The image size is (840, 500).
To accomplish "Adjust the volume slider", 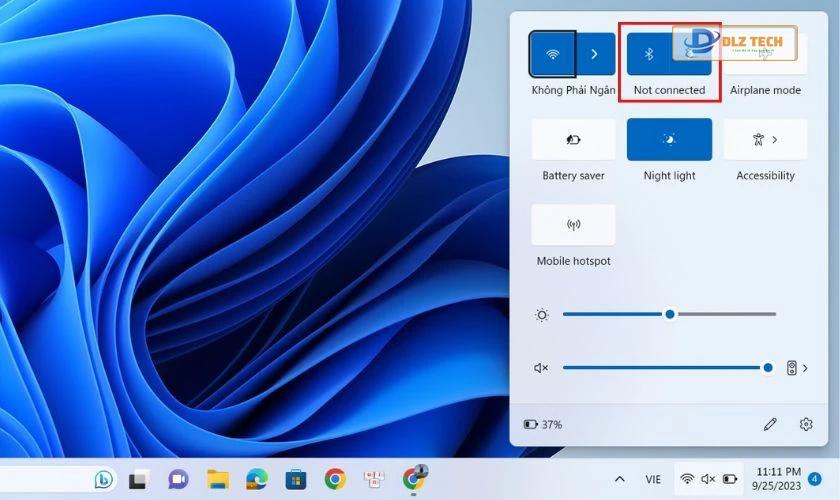I will point(668,368).
